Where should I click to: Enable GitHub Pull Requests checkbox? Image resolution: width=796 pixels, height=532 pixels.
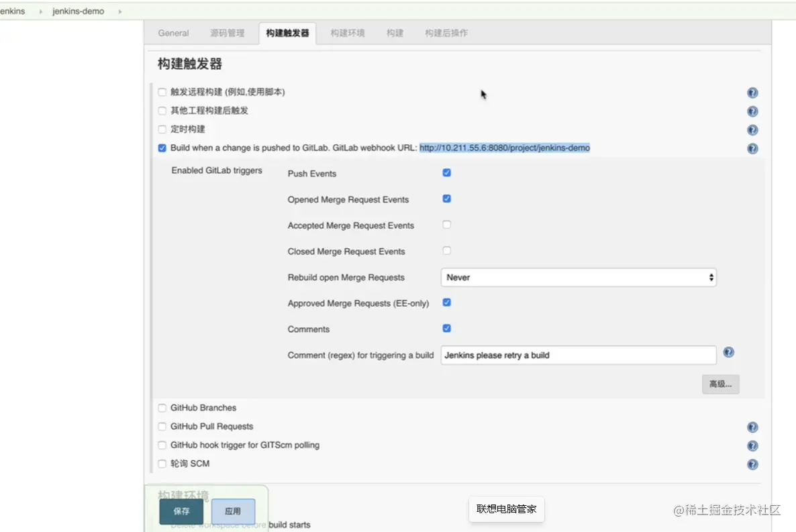click(x=162, y=427)
